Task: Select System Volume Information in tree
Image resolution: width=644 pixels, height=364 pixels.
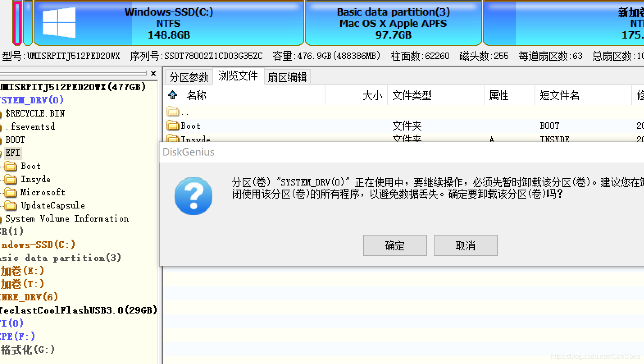Action: 67,219
